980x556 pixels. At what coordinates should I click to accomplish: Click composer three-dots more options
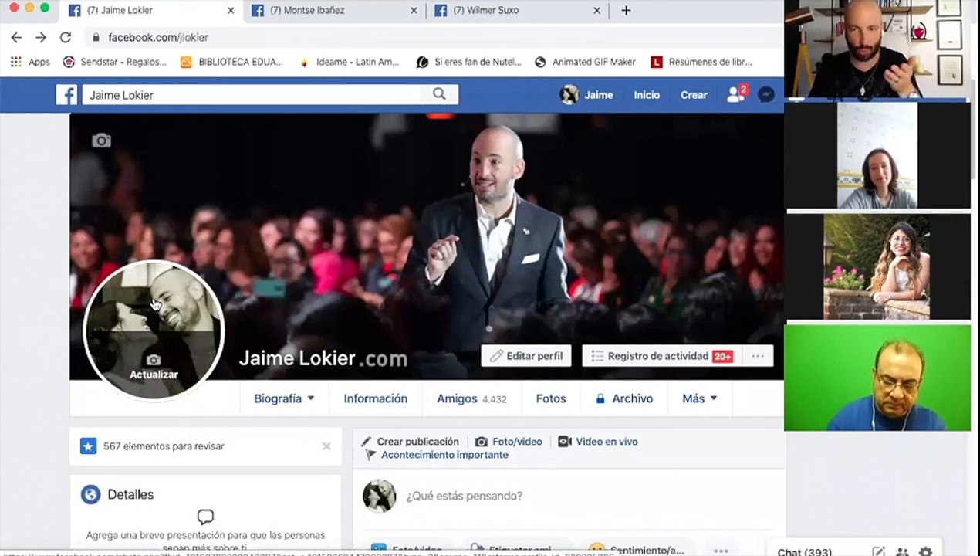pyautogui.click(x=721, y=550)
